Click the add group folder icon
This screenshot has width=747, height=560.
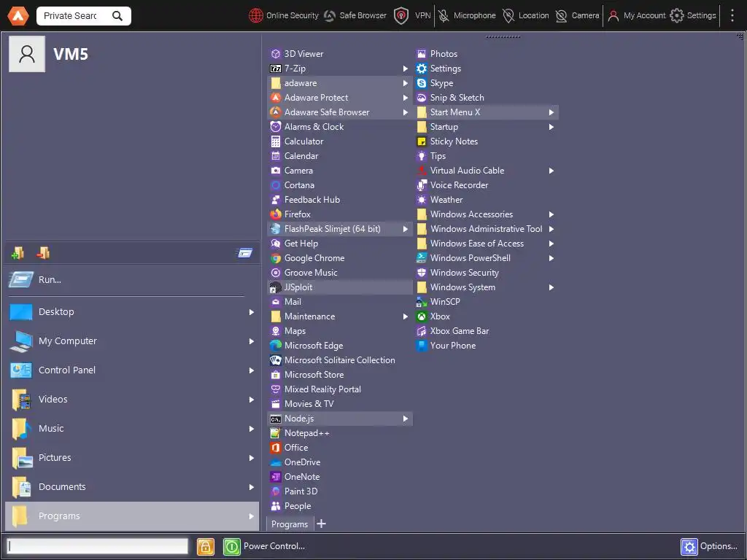(x=18, y=253)
